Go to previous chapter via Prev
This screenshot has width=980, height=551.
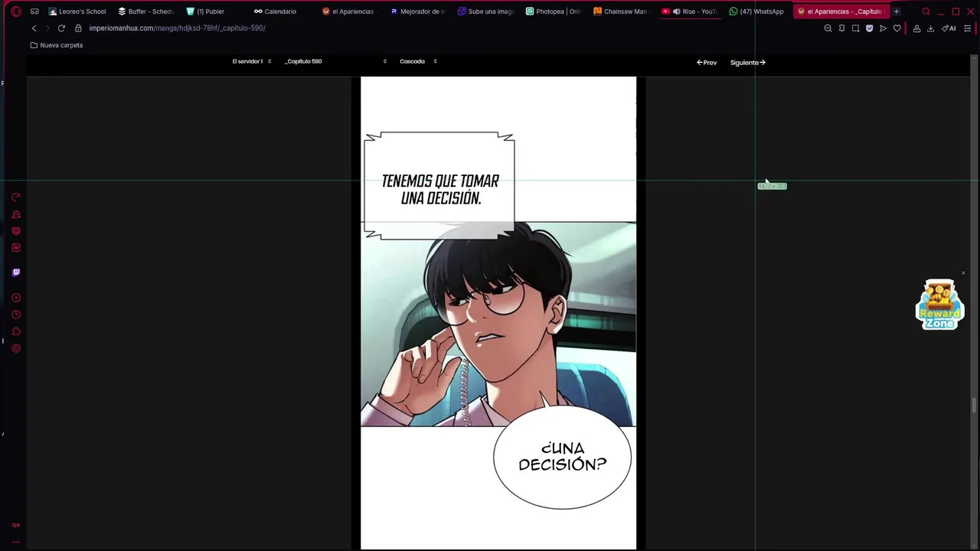(707, 63)
